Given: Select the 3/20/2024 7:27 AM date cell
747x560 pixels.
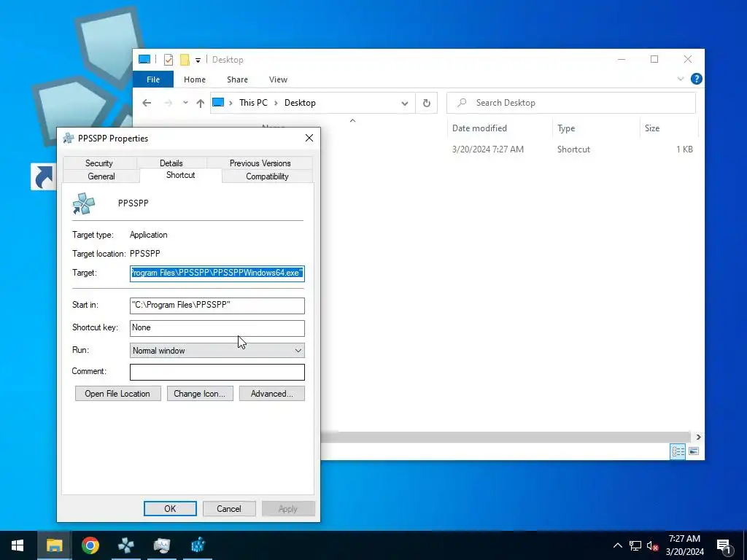Looking at the screenshot, I should point(487,149).
